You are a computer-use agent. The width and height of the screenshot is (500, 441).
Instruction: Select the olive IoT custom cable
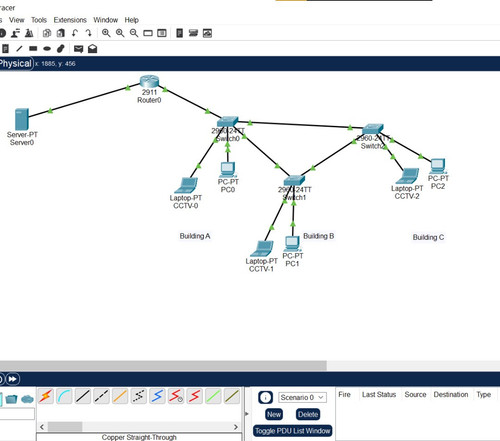pos(232,396)
